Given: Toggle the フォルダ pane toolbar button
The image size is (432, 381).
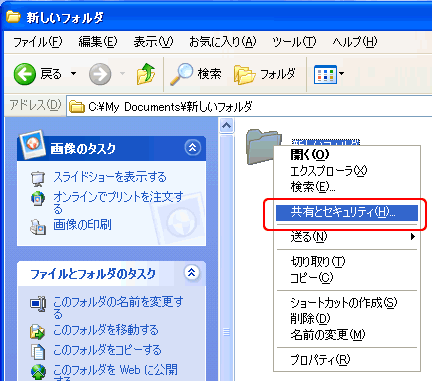Looking at the screenshot, I should click(265, 74).
